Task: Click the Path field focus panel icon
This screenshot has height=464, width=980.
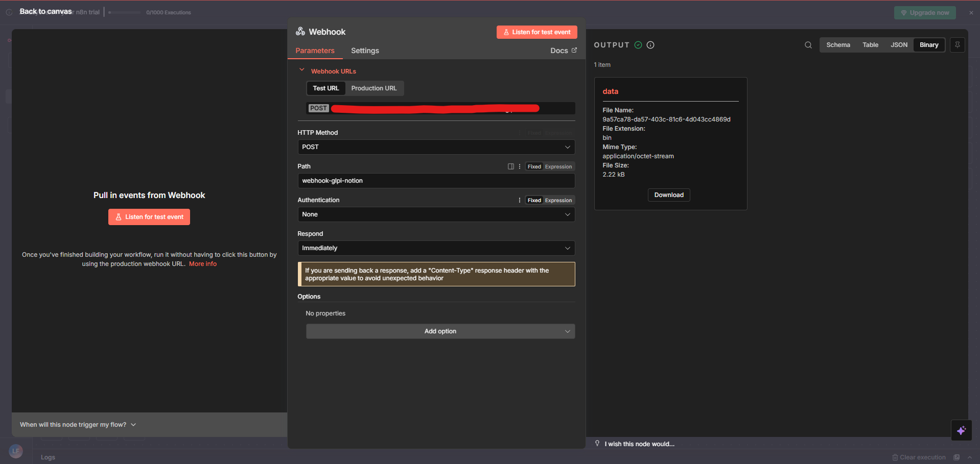Action: 510,166
